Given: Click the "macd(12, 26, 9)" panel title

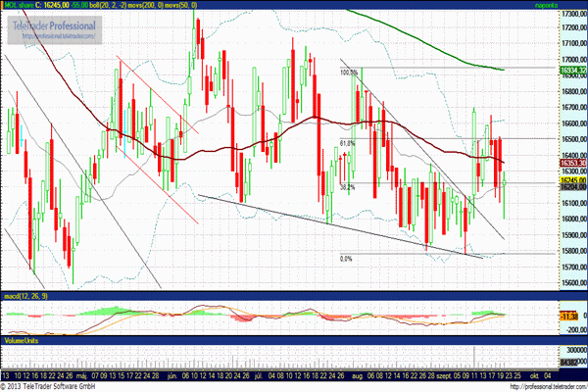Looking at the screenshot, I should pyautogui.click(x=25, y=296).
